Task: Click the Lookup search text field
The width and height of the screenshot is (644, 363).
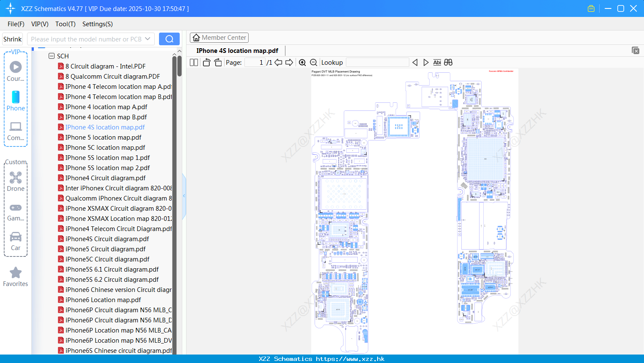Action: [x=378, y=63]
